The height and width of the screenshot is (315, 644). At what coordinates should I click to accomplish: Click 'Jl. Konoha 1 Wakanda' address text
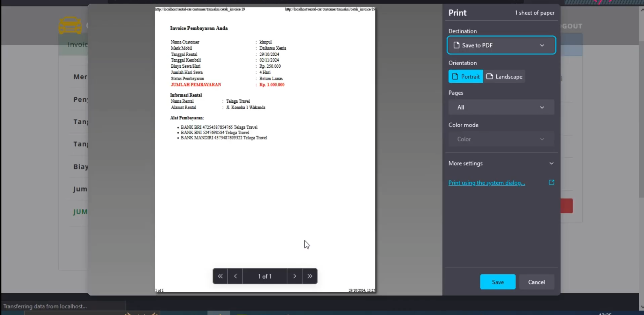(246, 107)
